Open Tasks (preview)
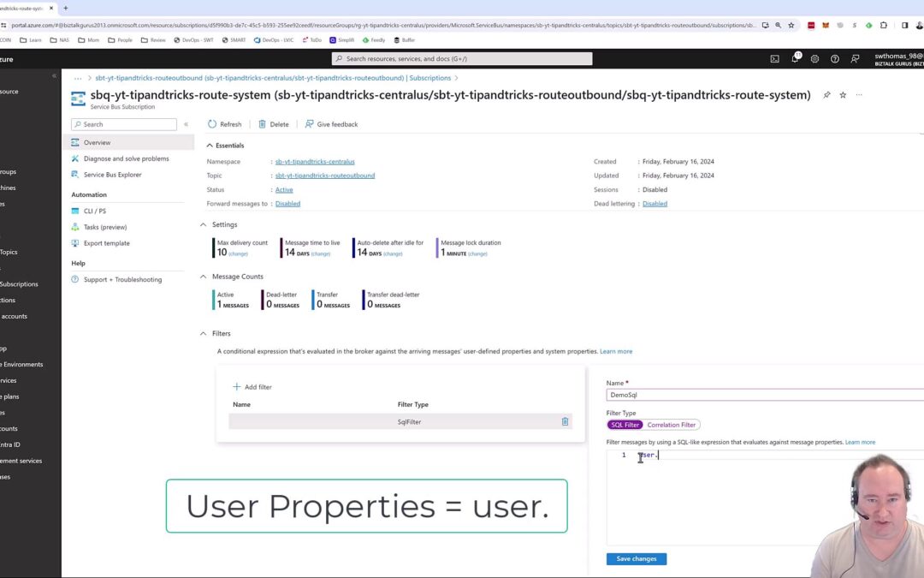The height and width of the screenshot is (578, 924). coord(105,227)
